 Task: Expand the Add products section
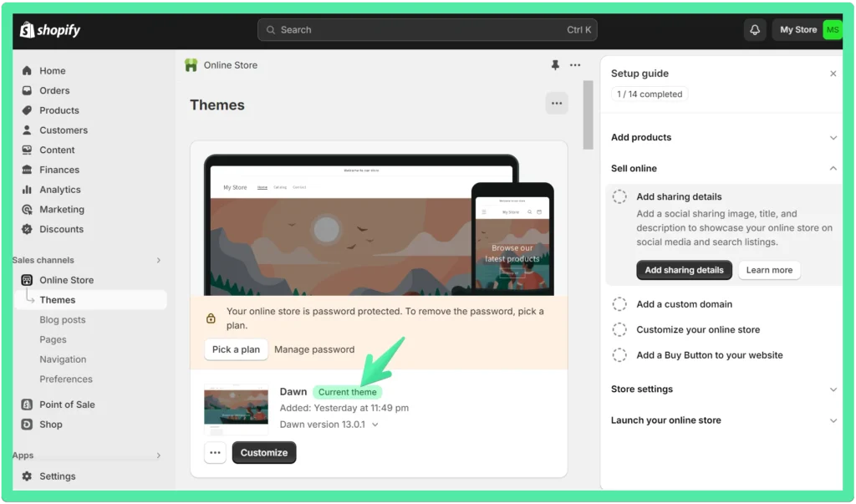point(833,138)
